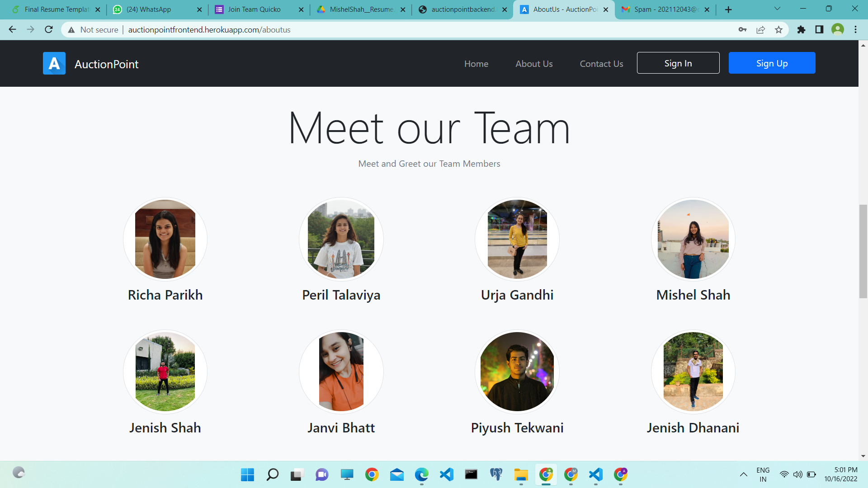Click the AuctionPoint logo icon
This screenshot has height=488, width=868.
54,64
